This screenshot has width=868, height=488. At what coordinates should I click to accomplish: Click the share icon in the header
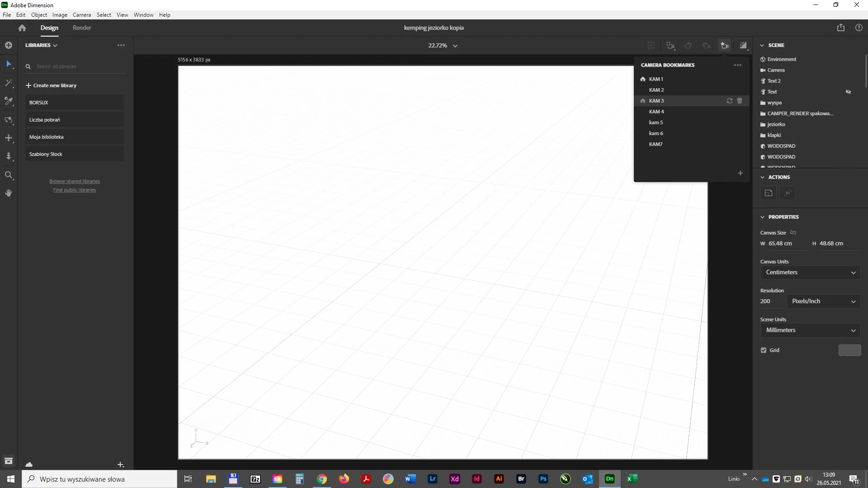tap(840, 28)
